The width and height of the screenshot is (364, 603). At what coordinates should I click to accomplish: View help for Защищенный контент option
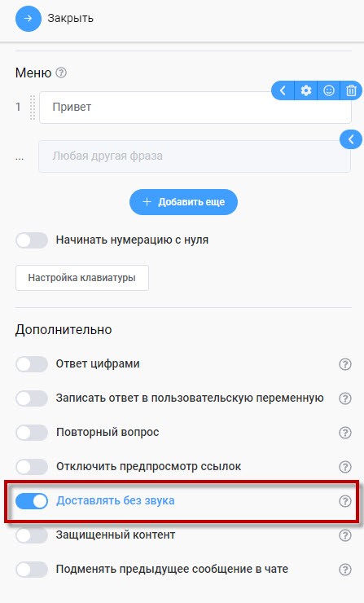point(345,535)
